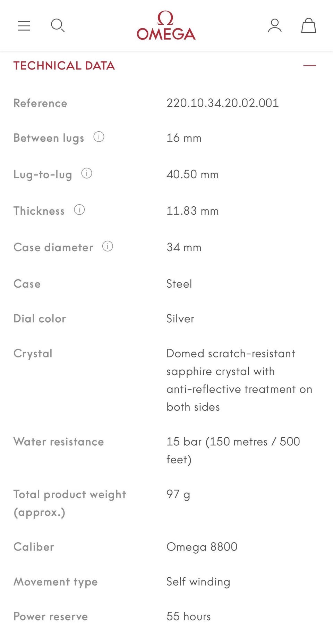Click the search magnifier icon
This screenshot has height=644, width=333.
tap(58, 26)
